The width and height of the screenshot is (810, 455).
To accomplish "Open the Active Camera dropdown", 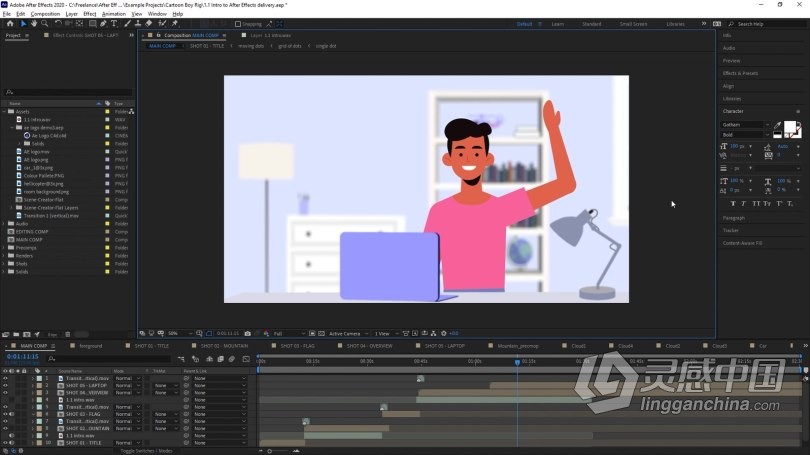I will pyautogui.click(x=348, y=334).
